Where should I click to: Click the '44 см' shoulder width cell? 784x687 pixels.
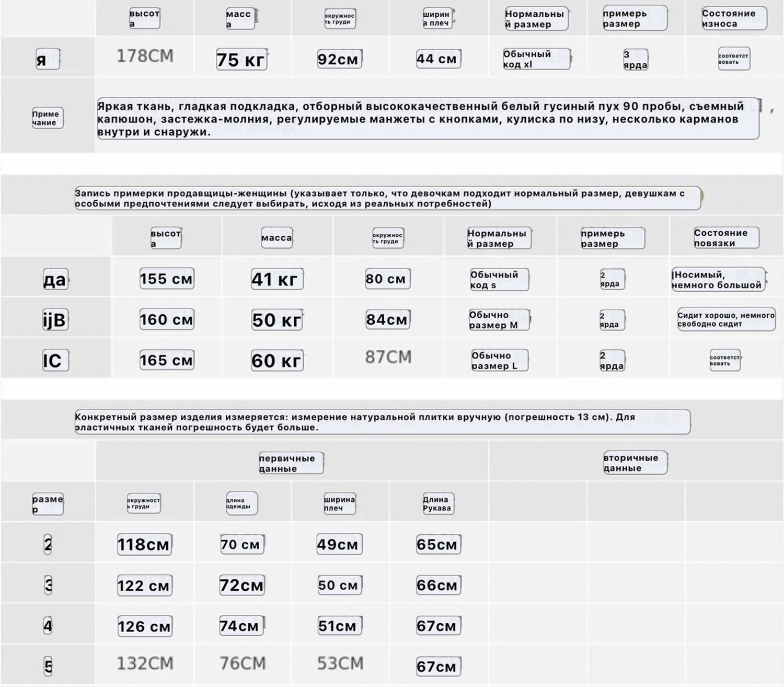[438, 59]
